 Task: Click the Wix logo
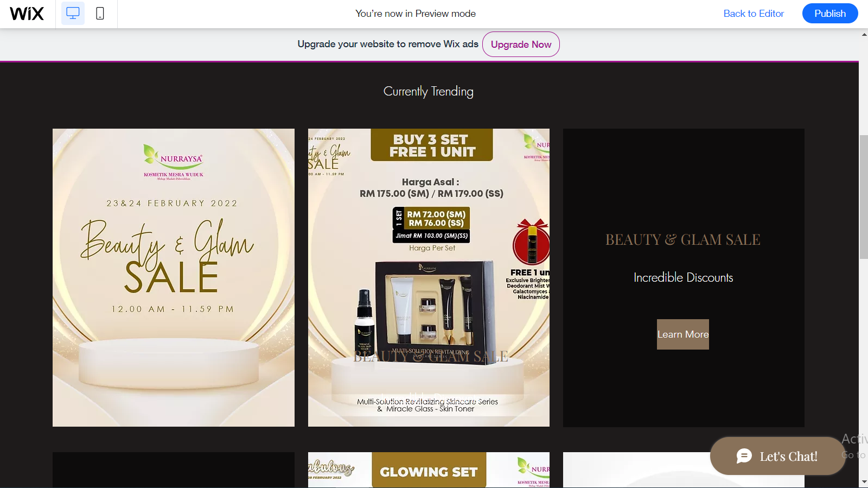(x=27, y=14)
